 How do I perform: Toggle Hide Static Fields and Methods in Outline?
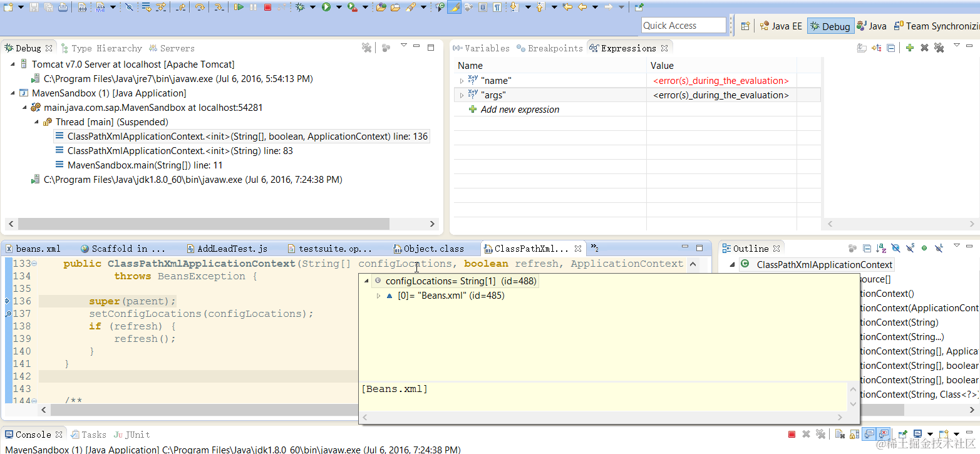[910, 248]
